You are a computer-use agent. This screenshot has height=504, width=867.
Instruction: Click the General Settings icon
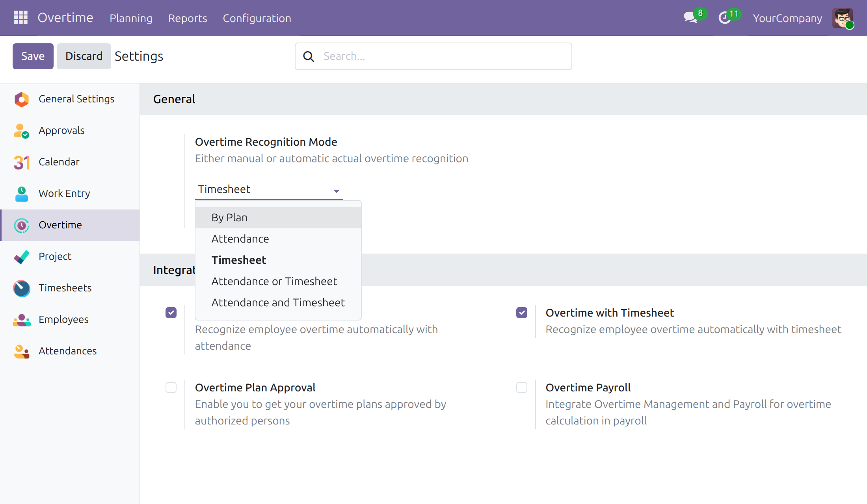(21, 99)
